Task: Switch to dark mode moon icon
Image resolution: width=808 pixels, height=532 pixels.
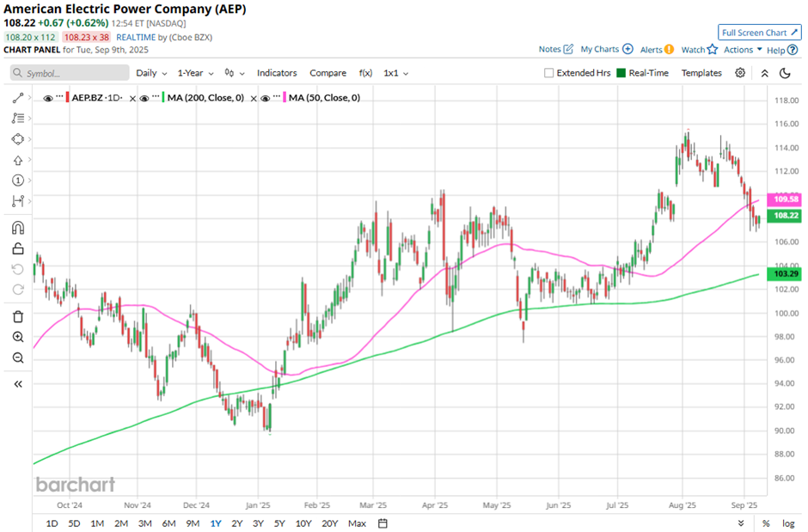Action: click(785, 73)
